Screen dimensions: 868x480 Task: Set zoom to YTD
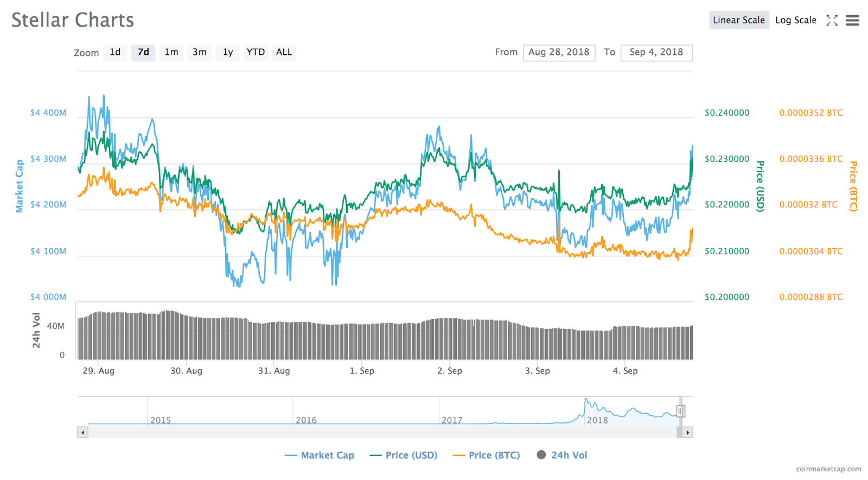tap(256, 52)
